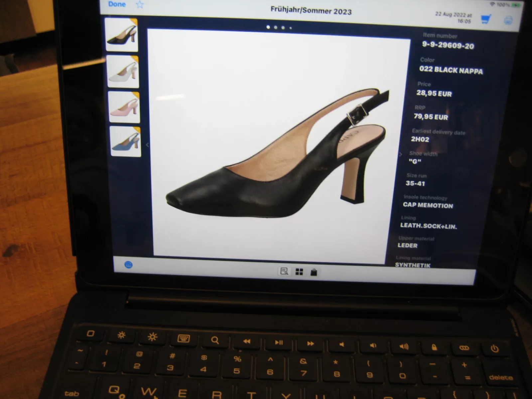The image size is (532, 399).
Task: Select upper material text LEDER
Action: [407, 245]
